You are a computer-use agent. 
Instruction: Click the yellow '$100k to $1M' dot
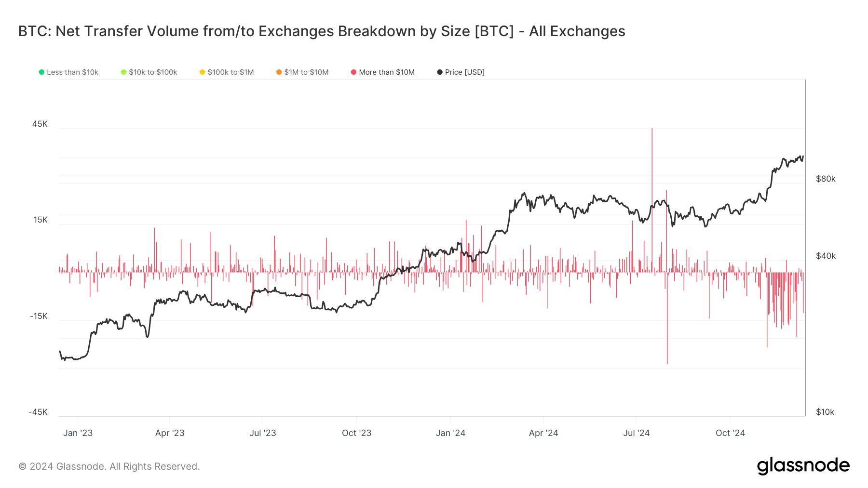pos(202,72)
